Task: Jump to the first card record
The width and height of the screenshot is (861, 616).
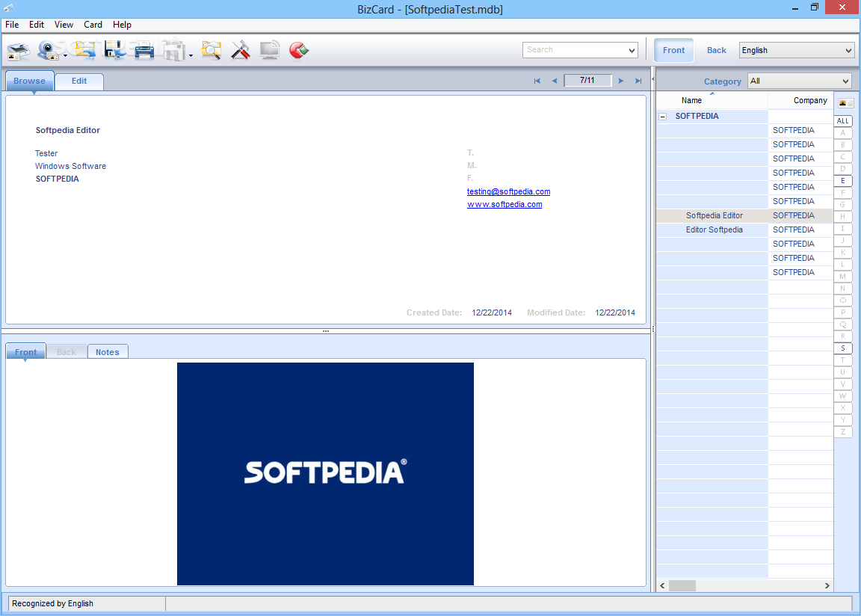Action: [x=537, y=81]
